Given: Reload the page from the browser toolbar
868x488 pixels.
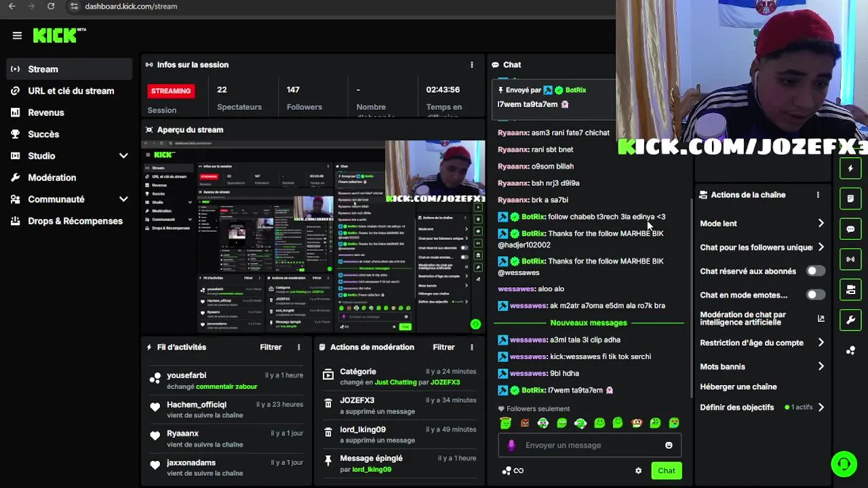Looking at the screenshot, I should [x=51, y=6].
